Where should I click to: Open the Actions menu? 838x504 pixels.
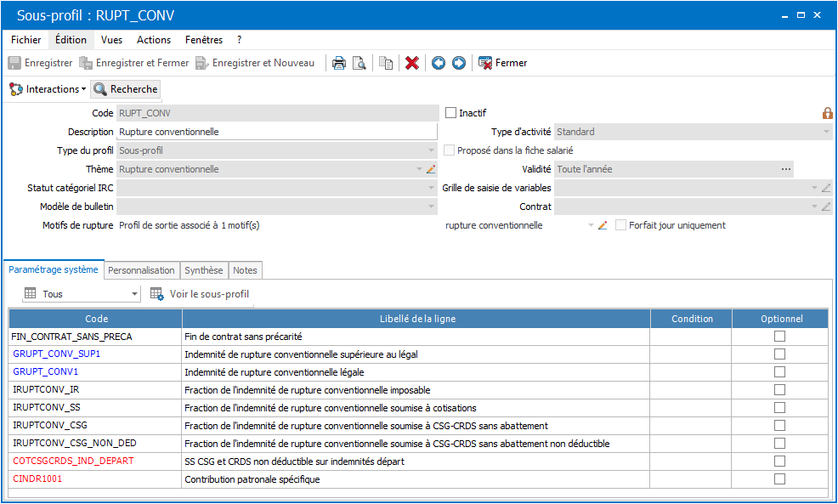click(x=154, y=40)
